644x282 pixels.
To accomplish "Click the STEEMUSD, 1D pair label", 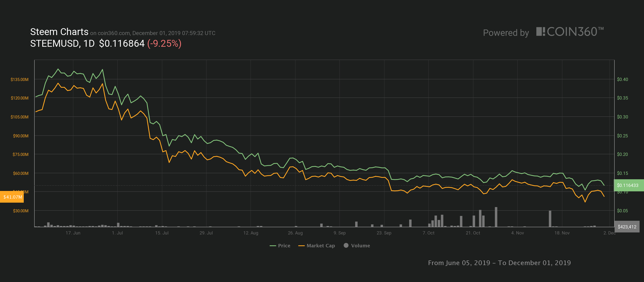I will coord(62,44).
